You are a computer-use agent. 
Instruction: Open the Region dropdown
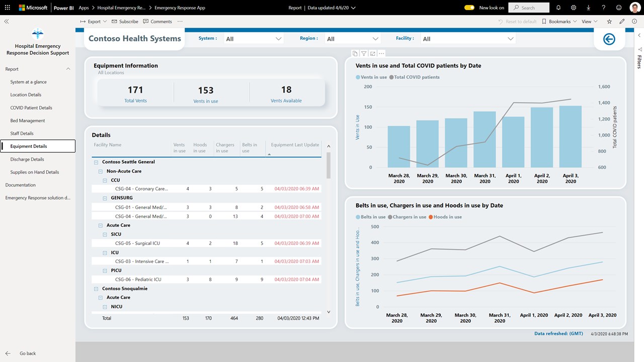[x=352, y=39]
